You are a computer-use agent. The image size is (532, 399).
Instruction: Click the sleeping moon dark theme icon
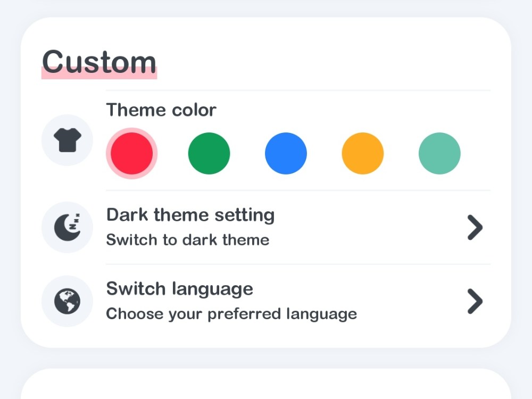pyautogui.click(x=67, y=227)
